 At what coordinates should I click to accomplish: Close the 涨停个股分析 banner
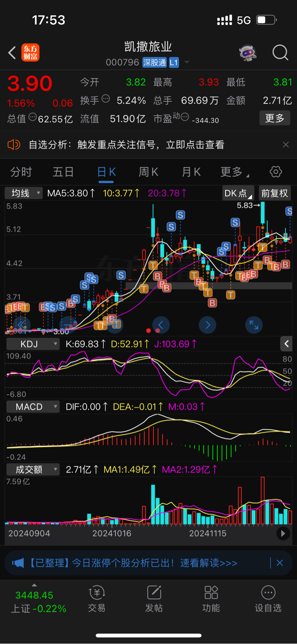click(280, 563)
